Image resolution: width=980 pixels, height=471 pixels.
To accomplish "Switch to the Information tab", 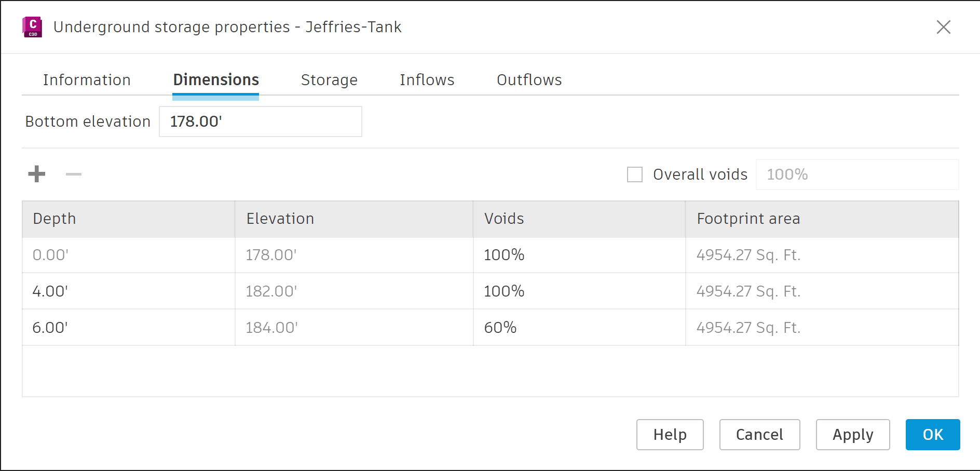I will 87,80.
